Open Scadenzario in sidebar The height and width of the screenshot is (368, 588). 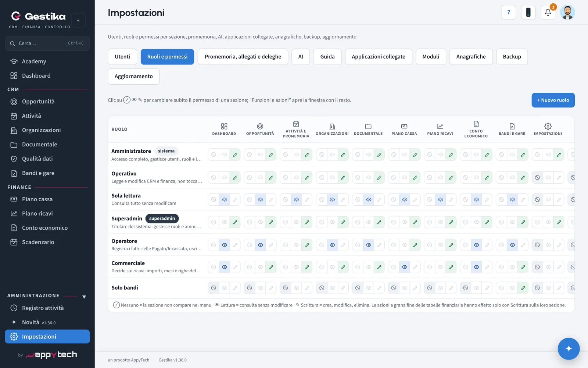47,242
